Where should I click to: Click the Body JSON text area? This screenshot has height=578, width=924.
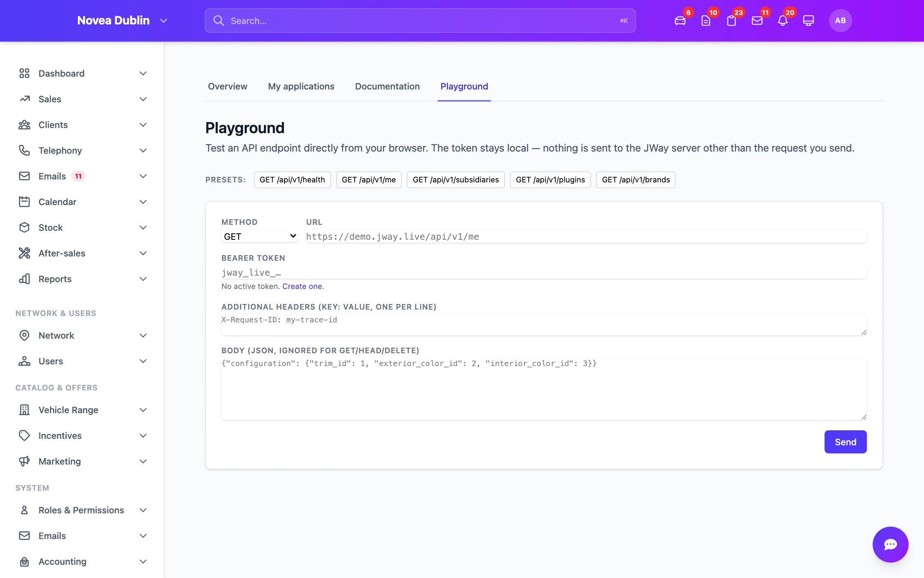[x=544, y=389]
